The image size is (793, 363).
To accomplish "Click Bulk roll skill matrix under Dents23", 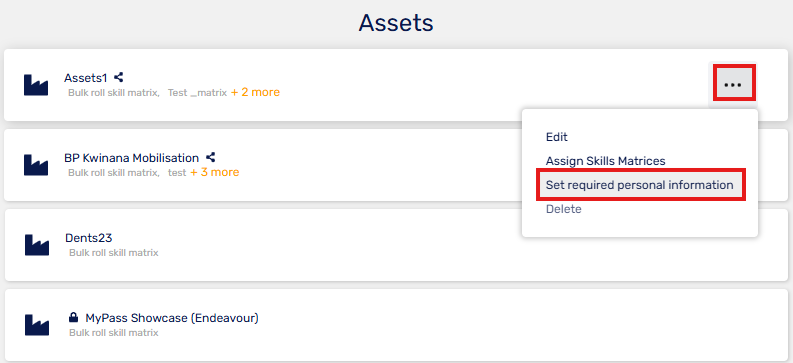I will [x=114, y=253].
